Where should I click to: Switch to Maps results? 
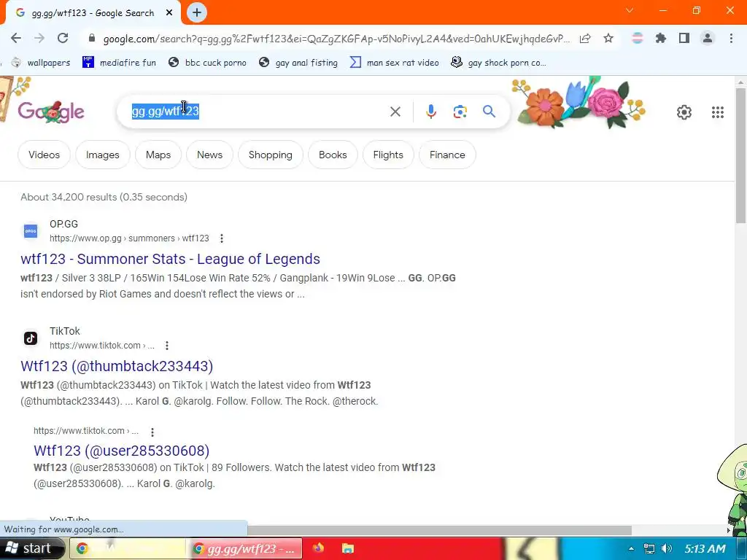pyautogui.click(x=158, y=155)
